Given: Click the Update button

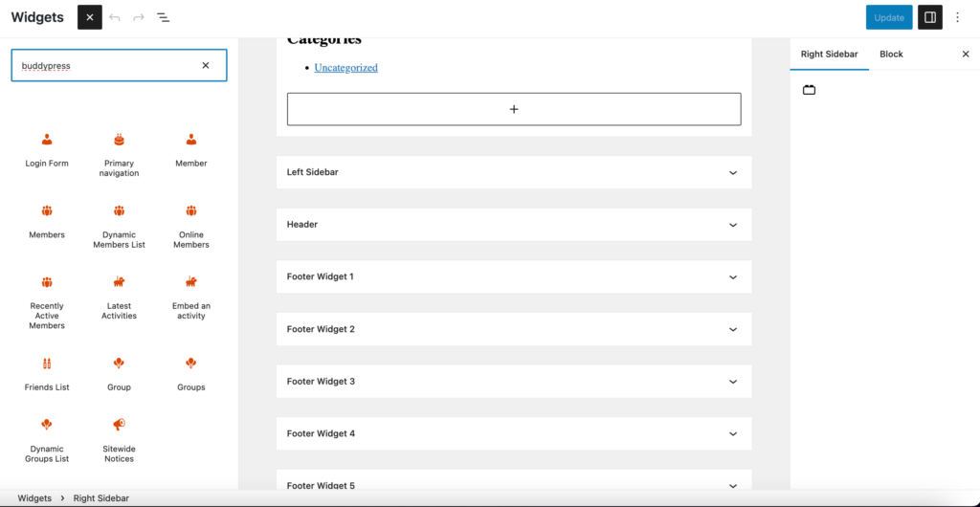Looking at the screenshot, I should 889,17.
